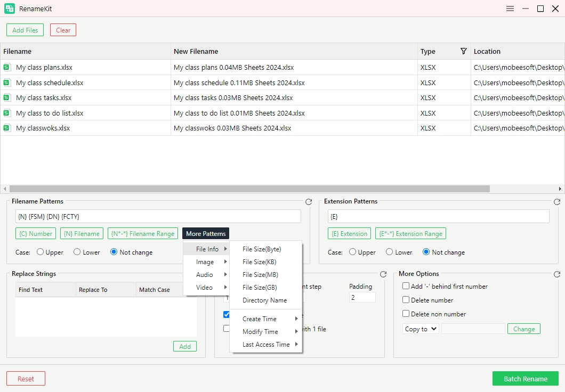565x392 pixels.
Task: Insert the {N} Filename pattern
Action: click(x=82, y=234)
